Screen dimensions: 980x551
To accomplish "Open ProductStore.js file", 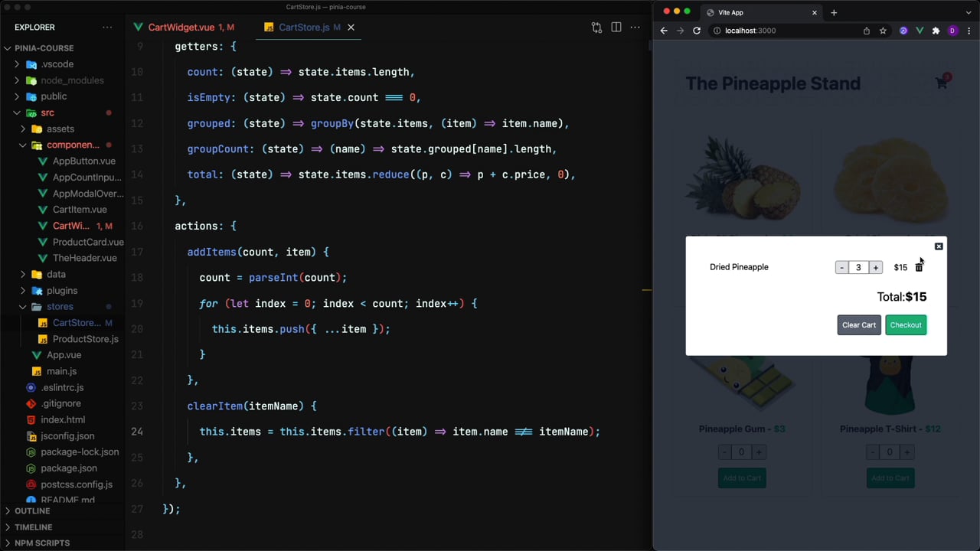I will click(85, 338).
